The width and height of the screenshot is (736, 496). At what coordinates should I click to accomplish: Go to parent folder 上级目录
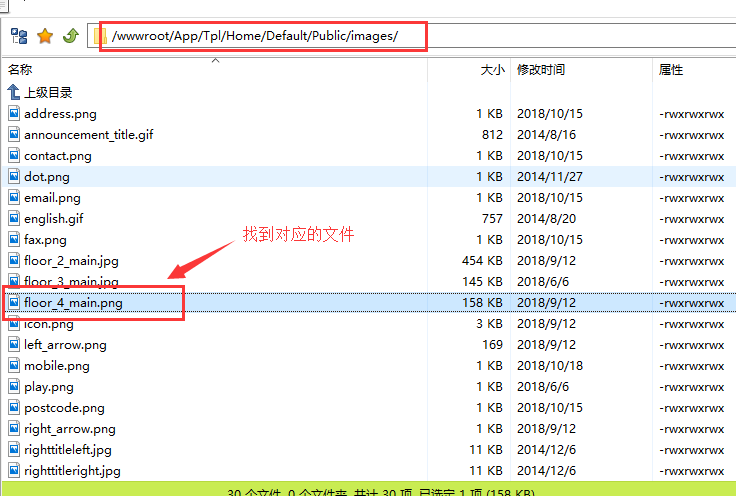(48, 93)
